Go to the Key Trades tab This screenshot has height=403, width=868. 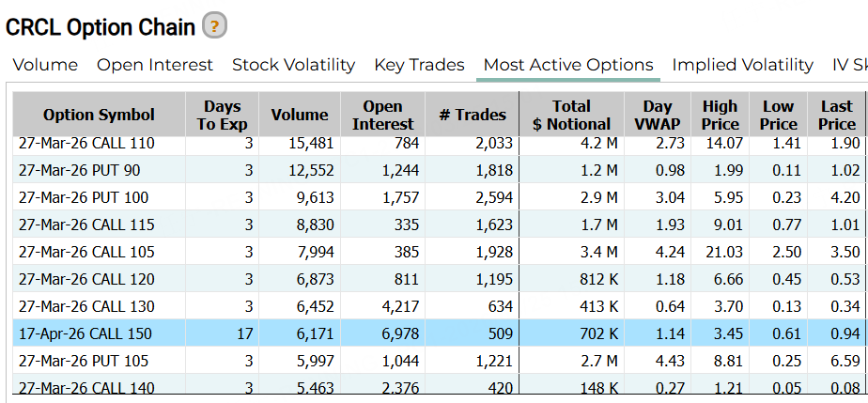pos(419,65)
